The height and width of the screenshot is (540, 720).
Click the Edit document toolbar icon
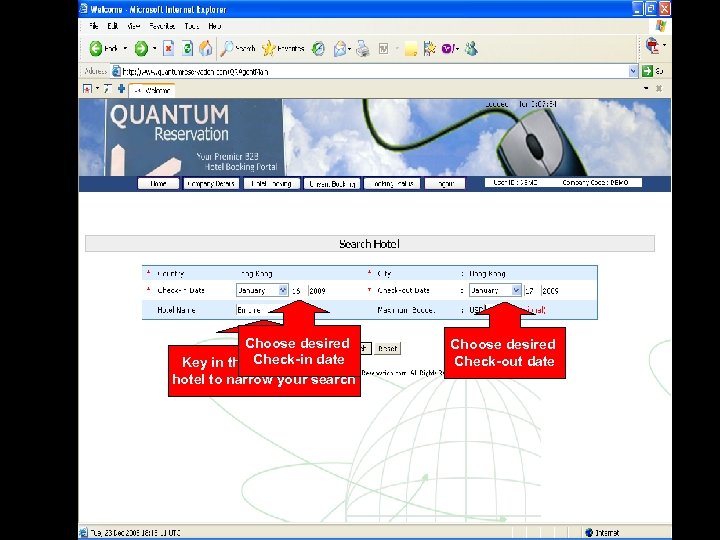click(383, 48)
